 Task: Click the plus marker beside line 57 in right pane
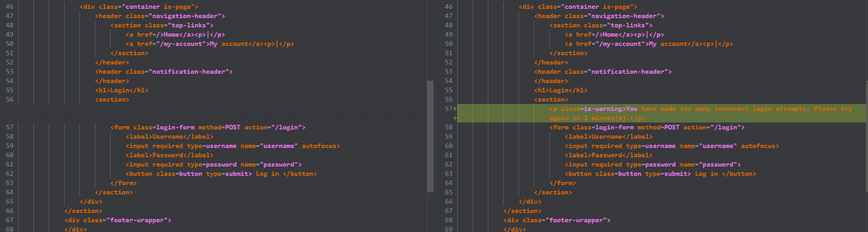click(x=455, y=109)
